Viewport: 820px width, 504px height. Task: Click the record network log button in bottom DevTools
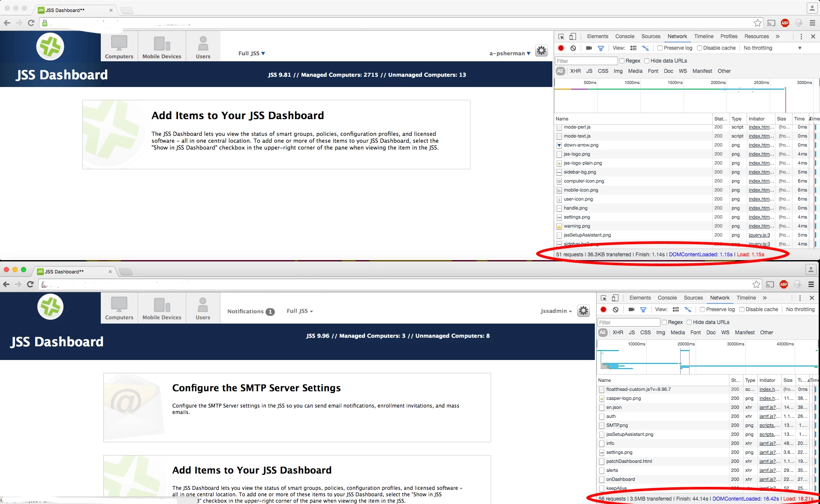coord(603,309)
